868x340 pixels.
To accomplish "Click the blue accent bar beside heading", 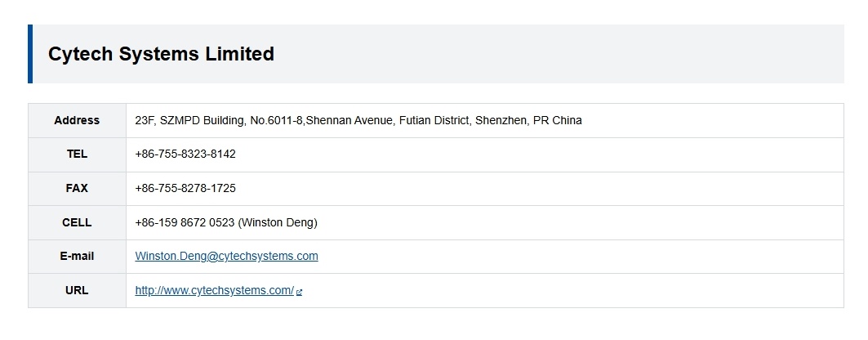I will pos(30,54).
